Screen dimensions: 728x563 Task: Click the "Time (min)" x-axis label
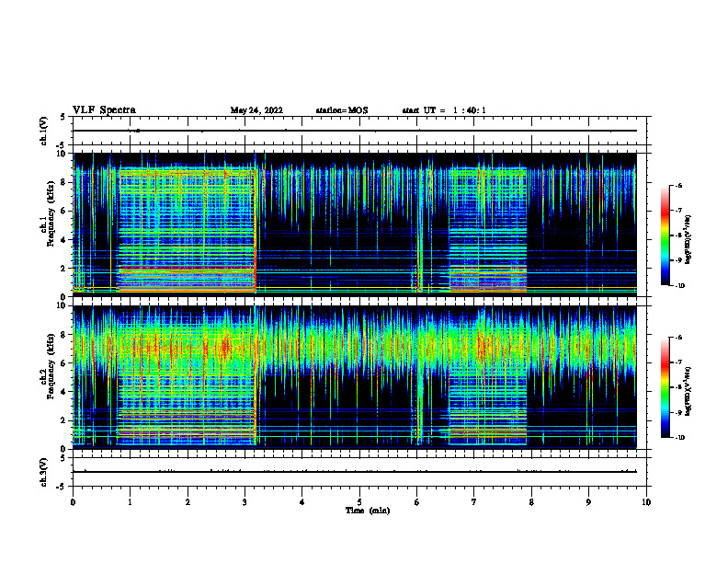(368, 511)
